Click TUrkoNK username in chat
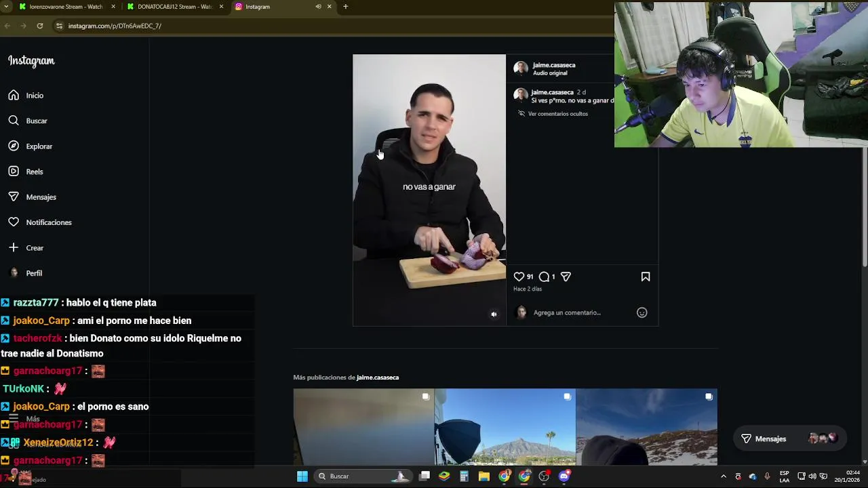 pyautogui.click(x=23, y=389)
